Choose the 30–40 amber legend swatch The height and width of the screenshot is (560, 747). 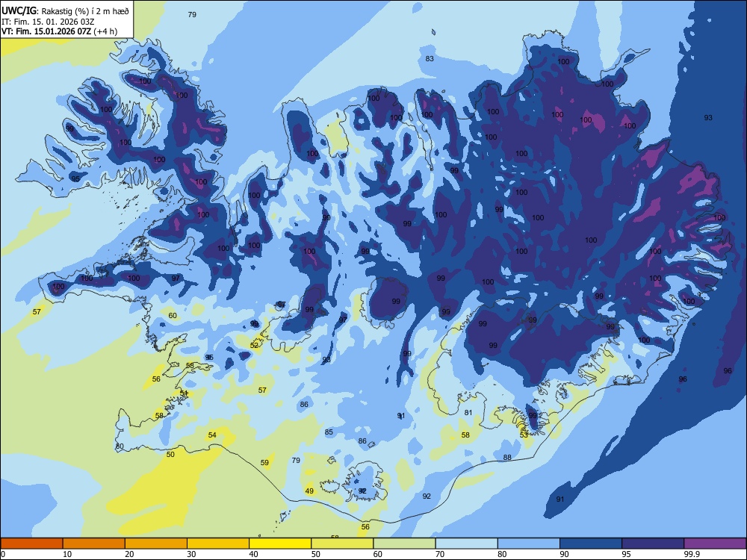tap(218, 544)
